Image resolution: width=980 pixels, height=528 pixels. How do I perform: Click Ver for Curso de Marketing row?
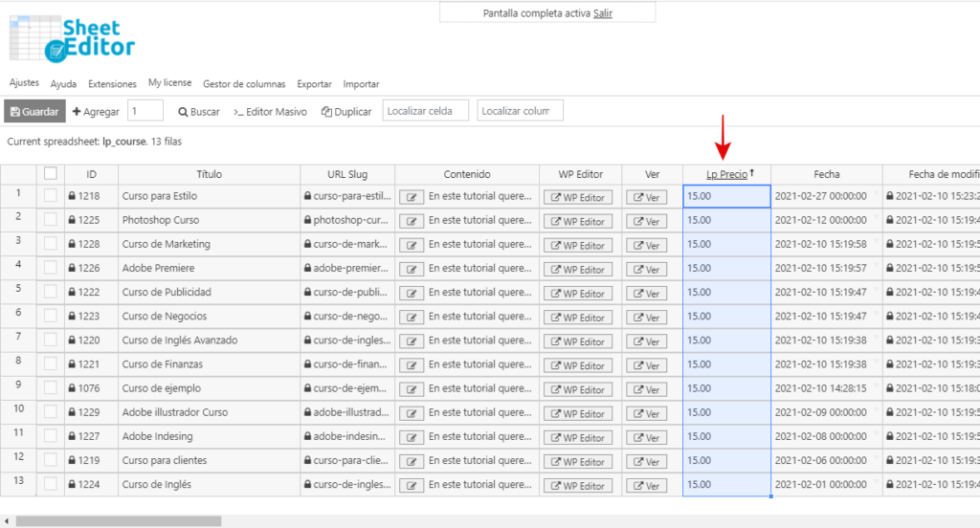pyautogui.click(x=646, y=245)
